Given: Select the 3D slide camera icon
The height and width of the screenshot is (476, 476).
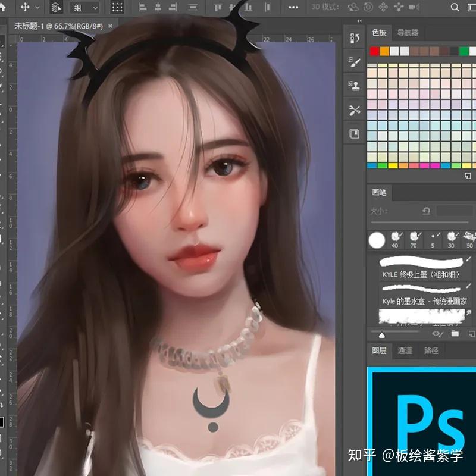Looking at the screenshot, I should [399, 7].
